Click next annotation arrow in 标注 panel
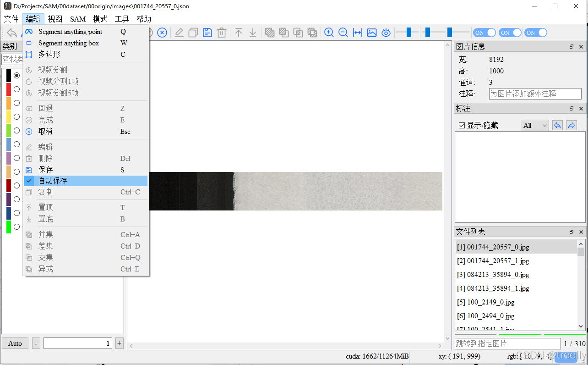 pyautogui.click(x=572, y=125)
